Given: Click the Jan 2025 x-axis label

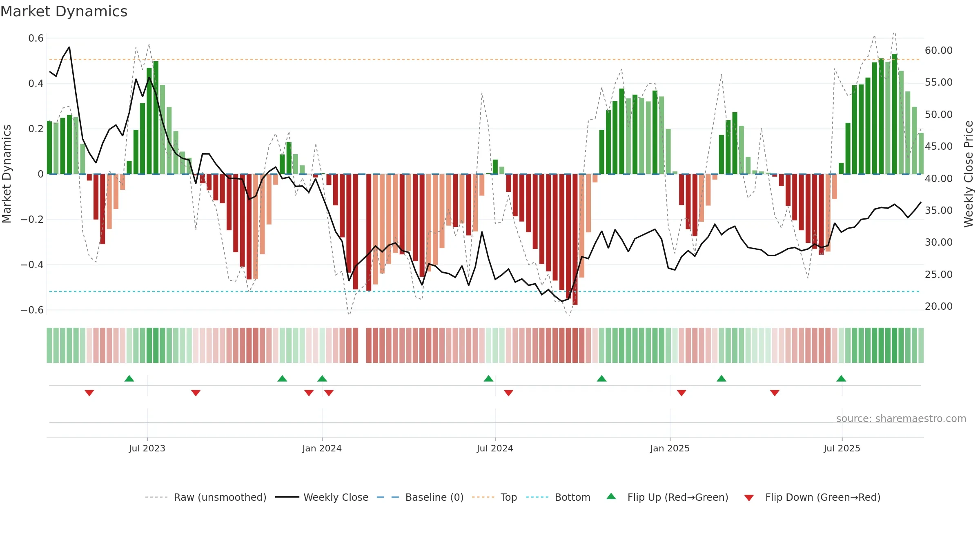Looking at the screenshot, I should pos(670,448).
